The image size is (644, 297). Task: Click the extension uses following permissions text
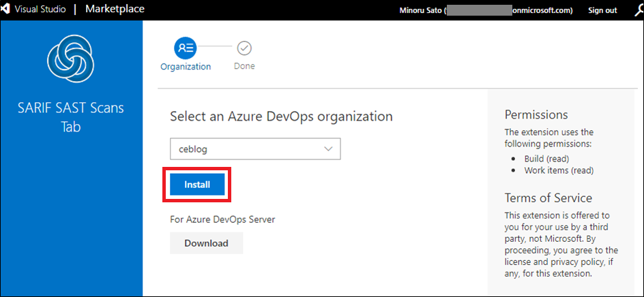[x=548, y=138]
